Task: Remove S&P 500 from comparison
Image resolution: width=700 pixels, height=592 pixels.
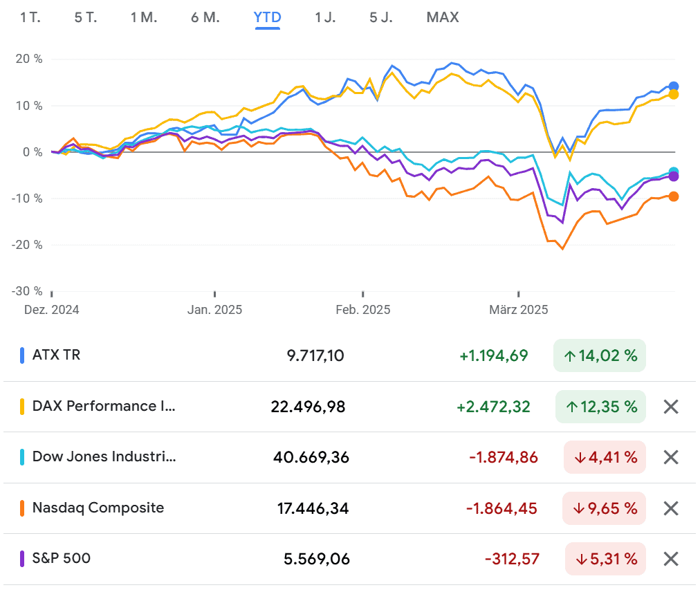Action: pos(670,559)
